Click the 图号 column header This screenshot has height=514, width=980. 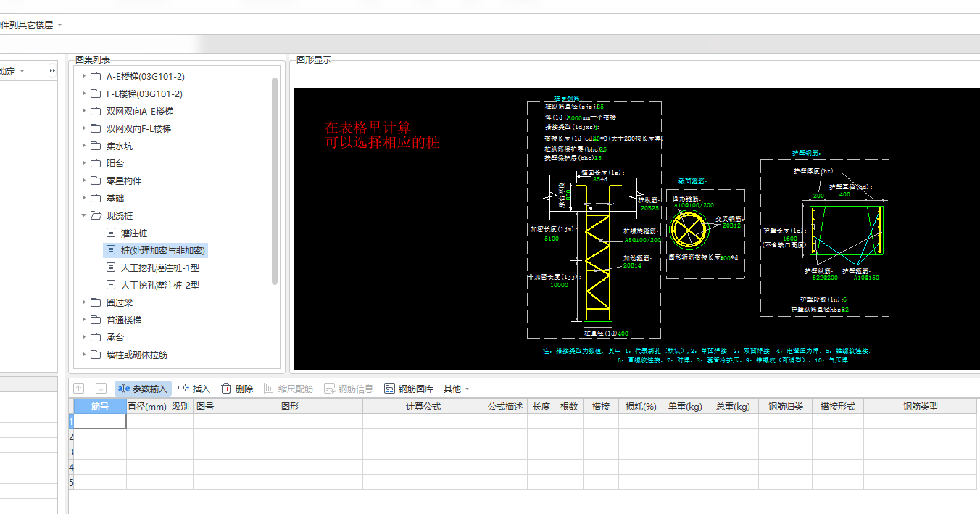tap(205, 407)
